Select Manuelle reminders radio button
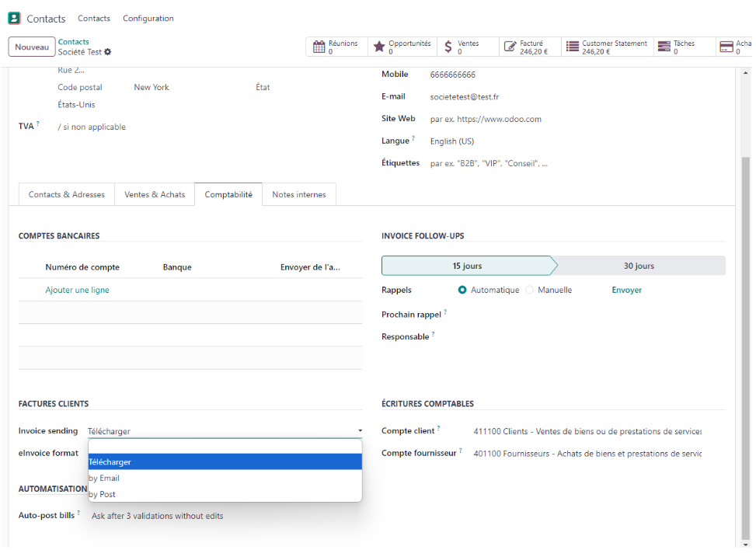Screen dimensions: 756x557 529,290
